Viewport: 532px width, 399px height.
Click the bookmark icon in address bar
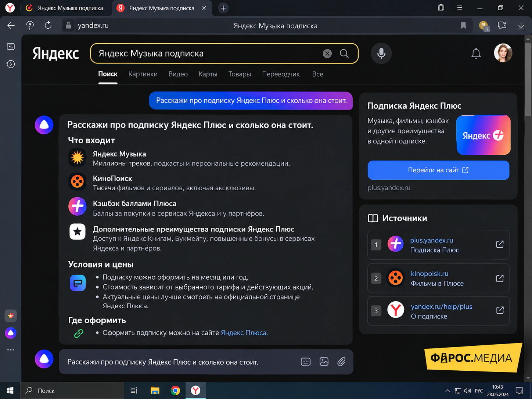pos(463,25)
